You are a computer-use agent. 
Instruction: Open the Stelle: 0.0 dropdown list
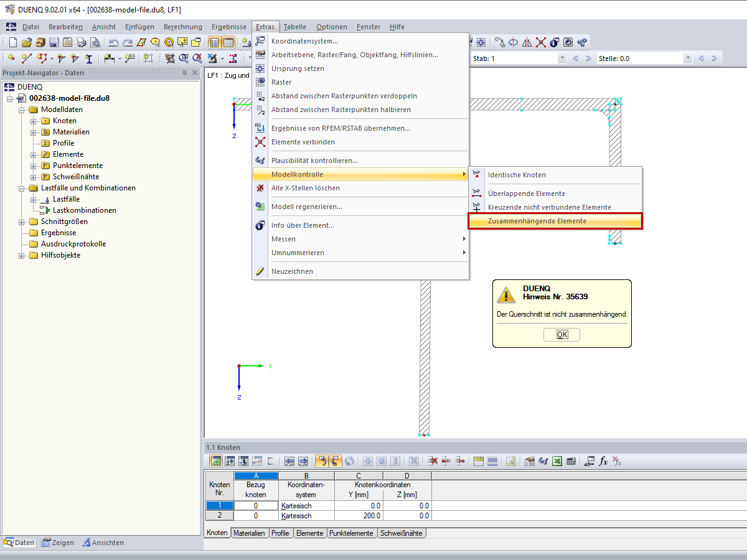688,58
